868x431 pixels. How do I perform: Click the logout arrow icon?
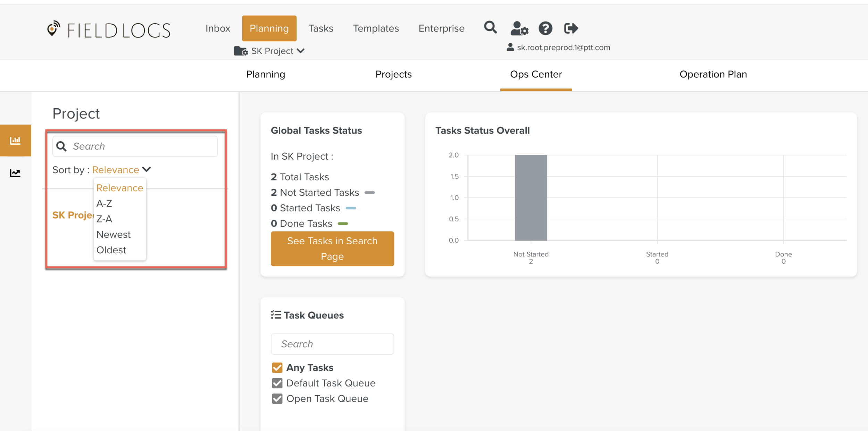(x=571, y=28)
